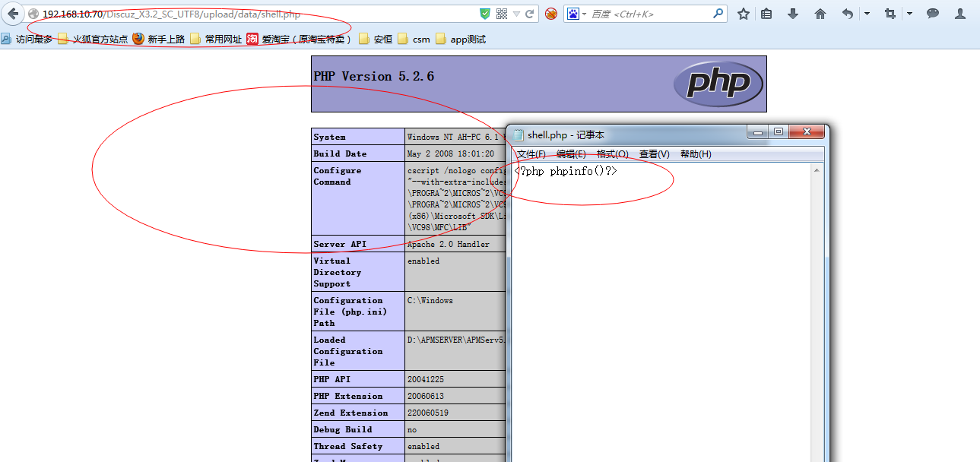980x462 pixels.
Task: Click the Notepad document icon in title bar
Action: point(519,135)
